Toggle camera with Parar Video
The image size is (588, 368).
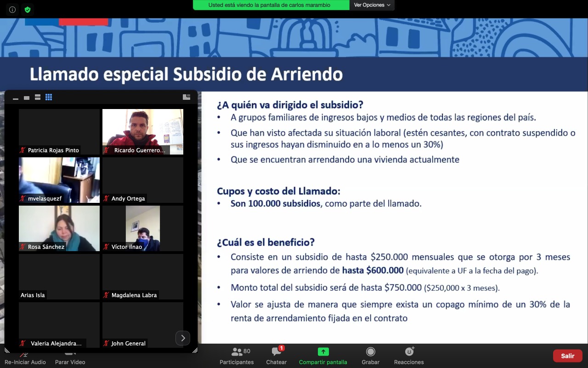[70, 357]
